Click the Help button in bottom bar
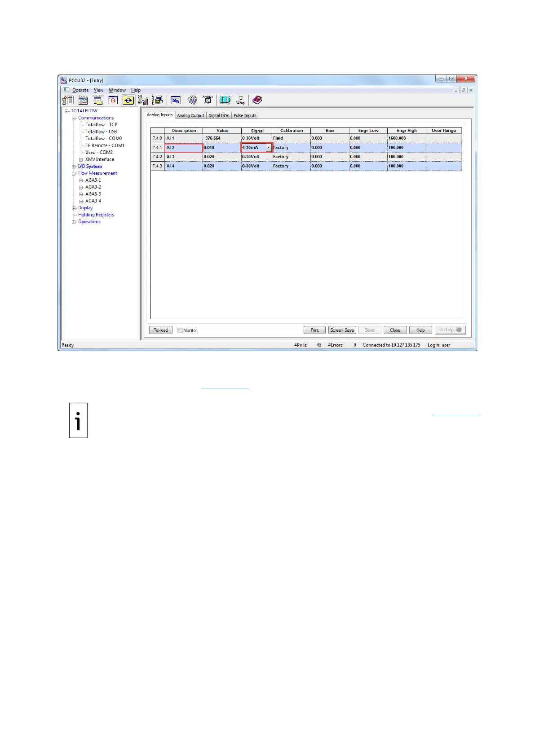Viewport: 535px width, 756px height. pyautogui.click(x=420, y=330)
